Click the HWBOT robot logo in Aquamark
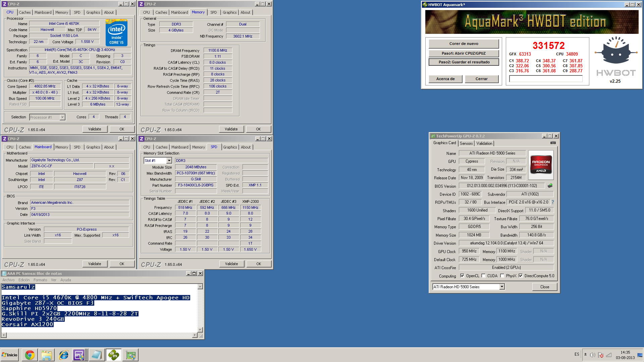Image resolution: width=644 pixels, height=362 pixels. pyautogui.click(x=616, y=50)
